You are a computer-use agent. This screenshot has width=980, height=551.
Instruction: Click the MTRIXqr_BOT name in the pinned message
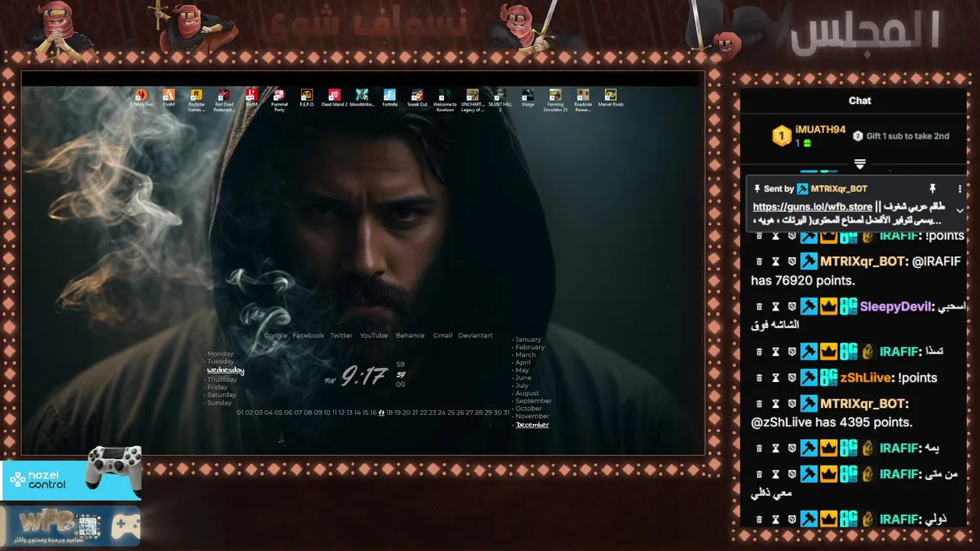(839, 188)
